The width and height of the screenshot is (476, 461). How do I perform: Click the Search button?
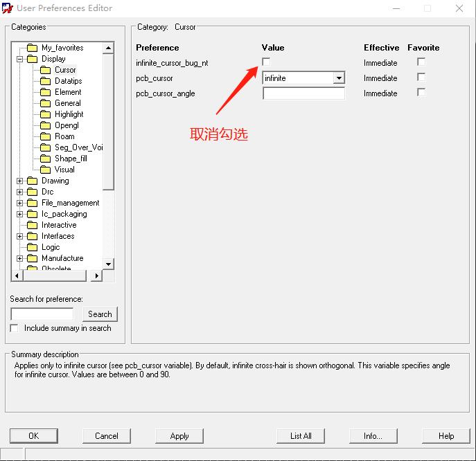[x=100, y=314]
